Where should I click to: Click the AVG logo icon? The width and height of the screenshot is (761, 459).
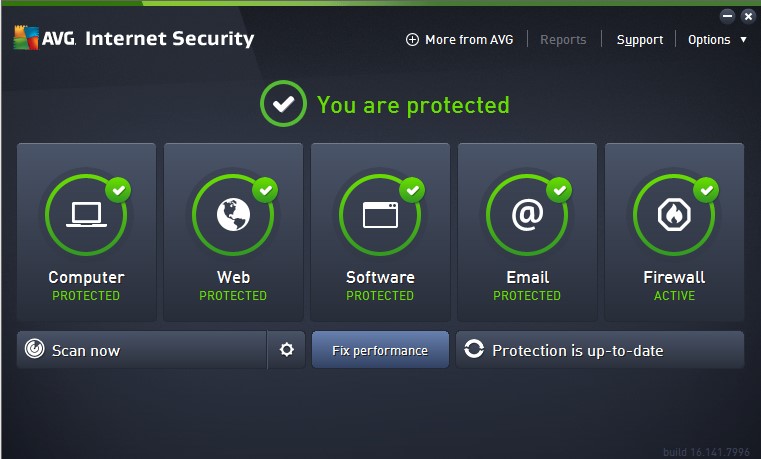pyautogui.click(x=25, y=39)
